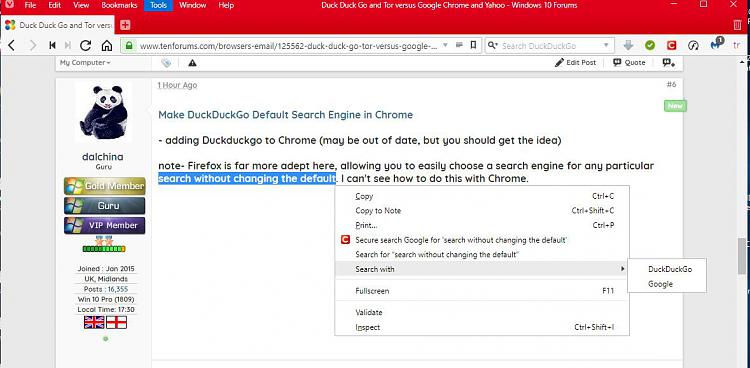Open a new tab with plus button
750x368 pixels.
click(125, 25)
